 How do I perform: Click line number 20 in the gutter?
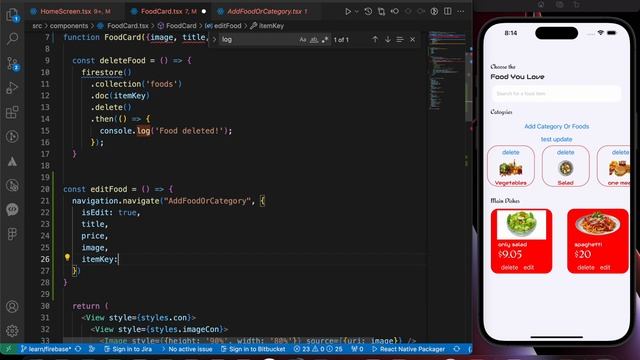pyautogui.click(x=45, y=189)
